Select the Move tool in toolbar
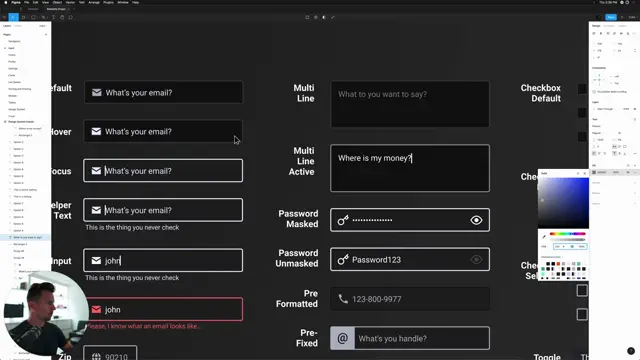The width and height of the screenshot is (640, 360). click(x=13, y=17)
